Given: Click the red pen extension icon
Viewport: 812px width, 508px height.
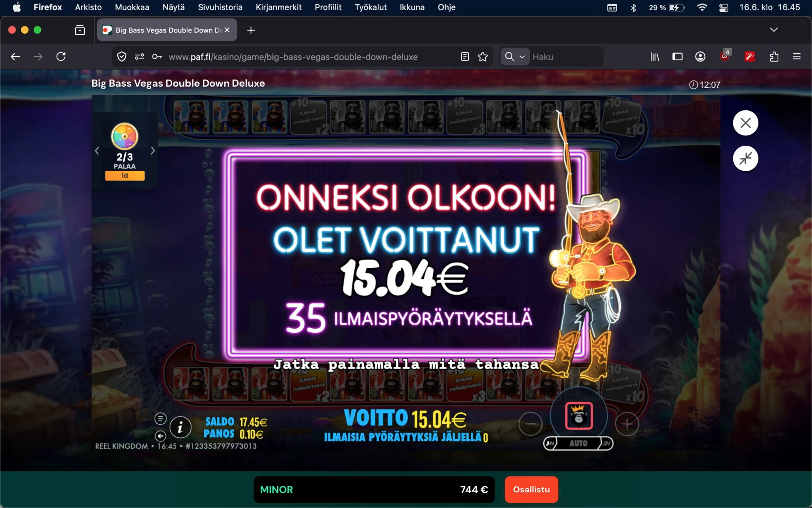Looking at the screenshot, I should coord(750,57).
